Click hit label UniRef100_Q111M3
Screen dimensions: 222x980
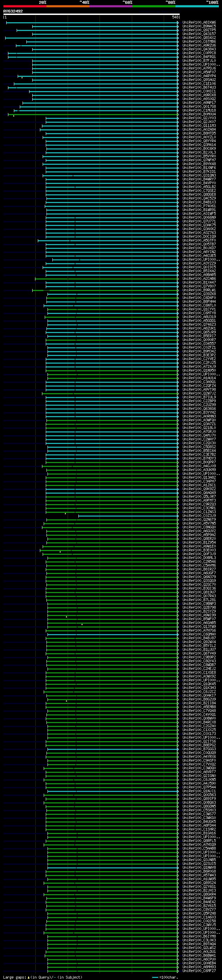pyautogui.click(x=199, y=125)
